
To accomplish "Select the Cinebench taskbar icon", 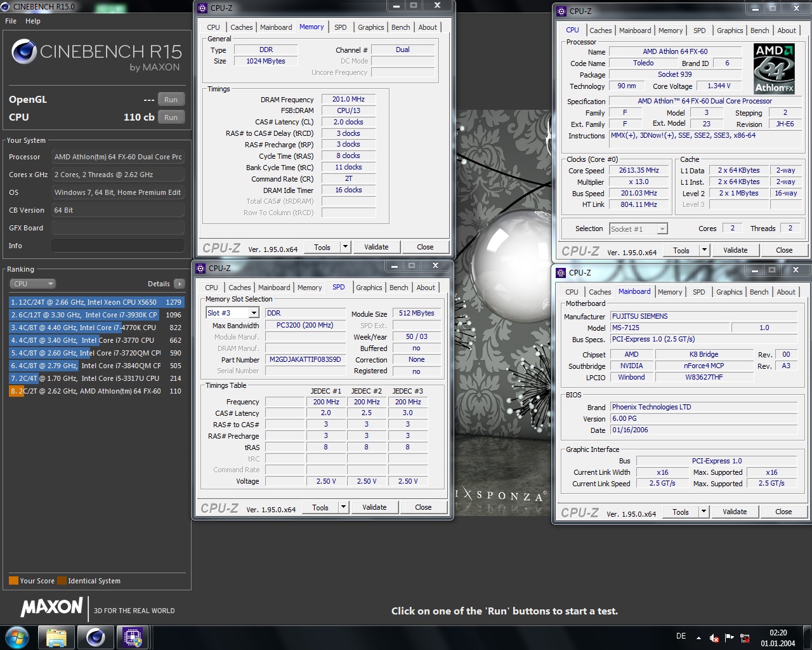I will point(96,637).
